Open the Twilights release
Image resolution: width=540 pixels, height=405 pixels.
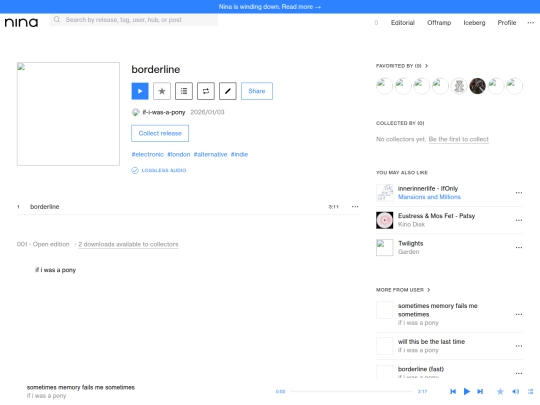click(411, 243)
